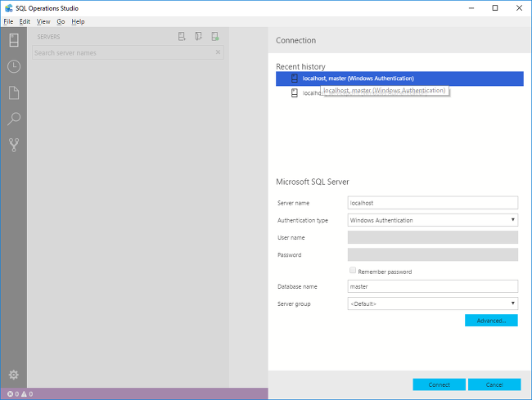Open the Servers view in activity bar

[x=14, y=40]
